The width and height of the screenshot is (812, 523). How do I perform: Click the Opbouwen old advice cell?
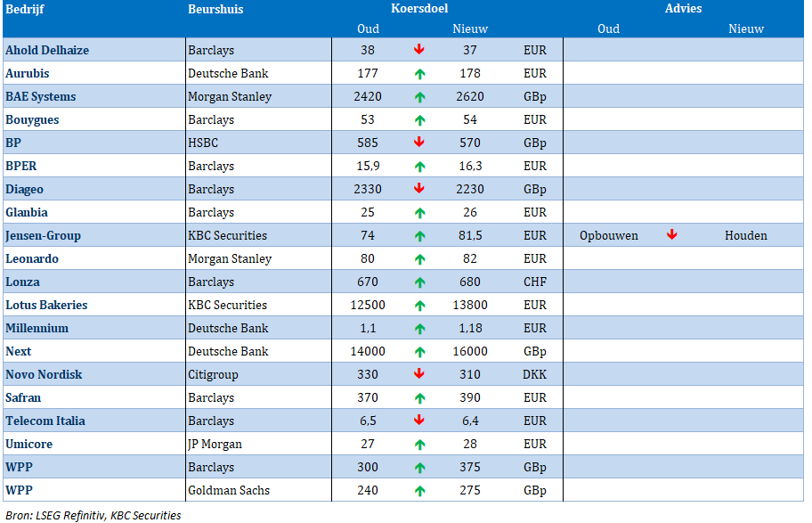pyautogui.click(x=609, y=236)
